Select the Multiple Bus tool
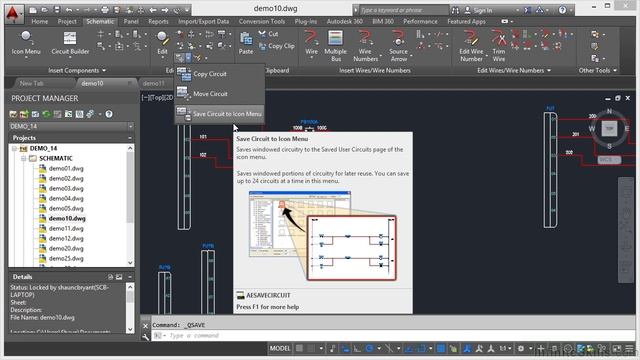The image size is (640, 360). coord(336,46)
